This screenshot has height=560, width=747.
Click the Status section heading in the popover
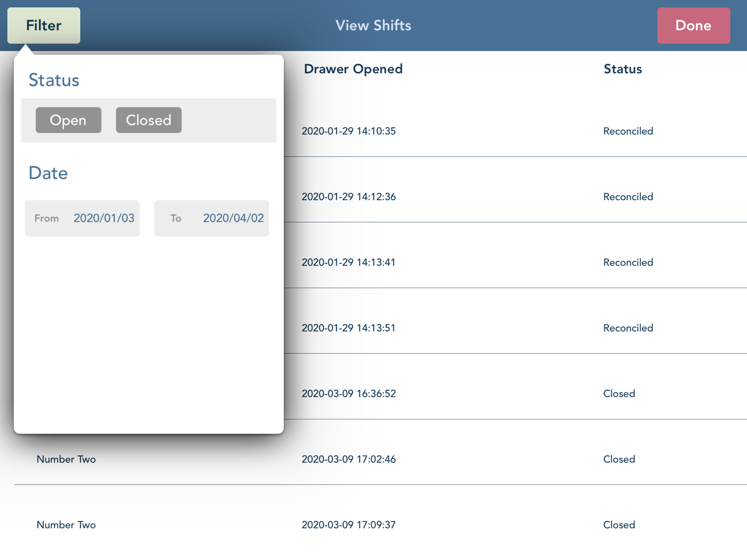(x=54, y=80)
